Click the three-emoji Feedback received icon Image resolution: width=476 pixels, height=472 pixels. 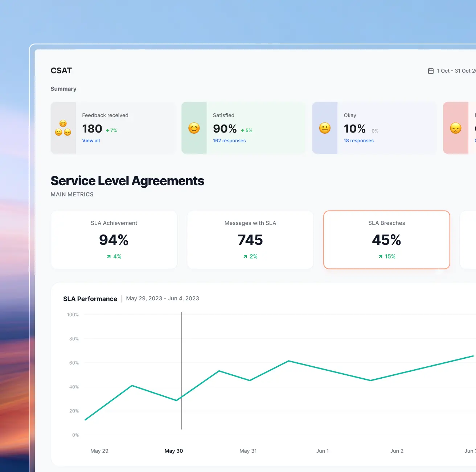(x=63, y=128)
